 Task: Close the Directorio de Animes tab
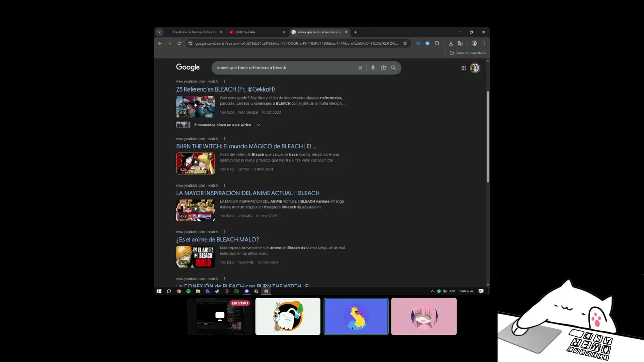pos(221,32)
